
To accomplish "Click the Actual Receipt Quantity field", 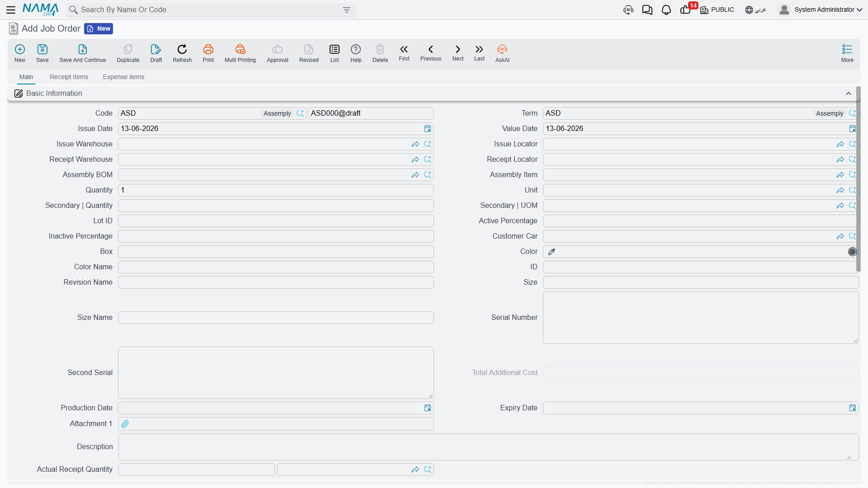I will tap(197, 469).
